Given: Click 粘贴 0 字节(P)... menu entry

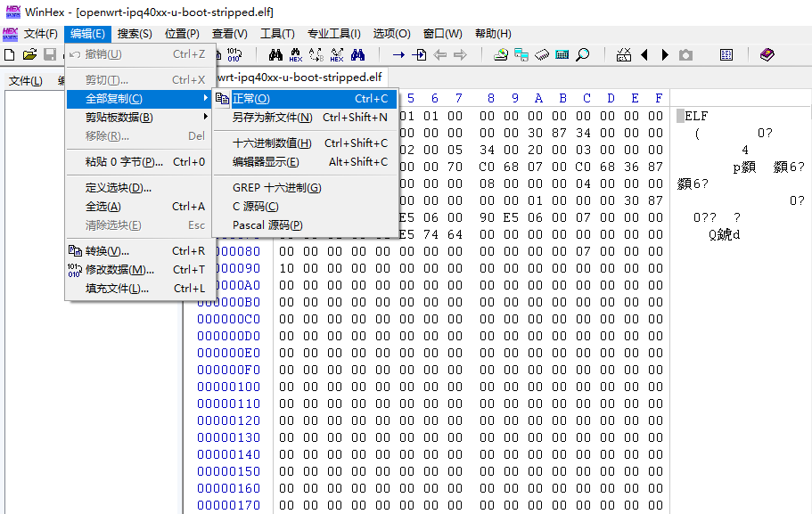Looking at the screenshot, I should [x=139, y=162].
